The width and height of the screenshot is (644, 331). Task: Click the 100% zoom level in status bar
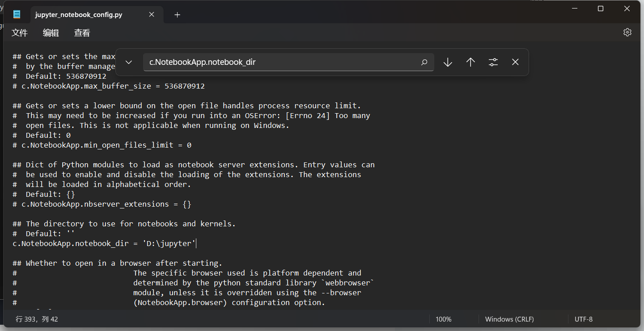point(443,319)
